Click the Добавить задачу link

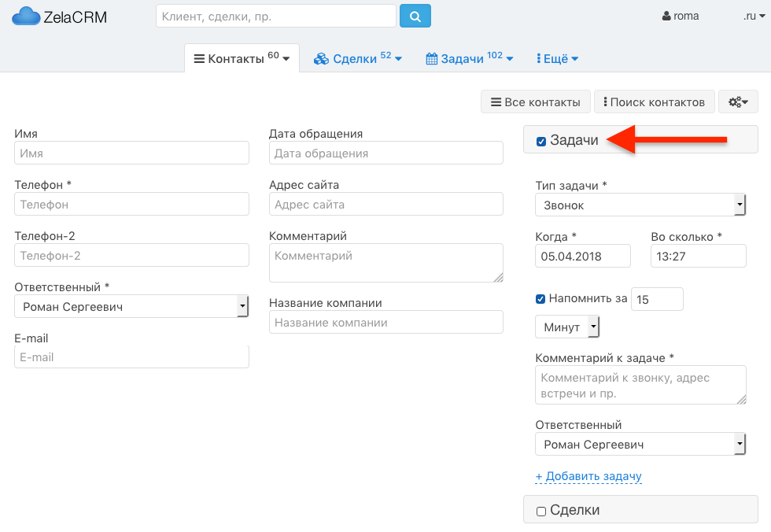point(588,476)
